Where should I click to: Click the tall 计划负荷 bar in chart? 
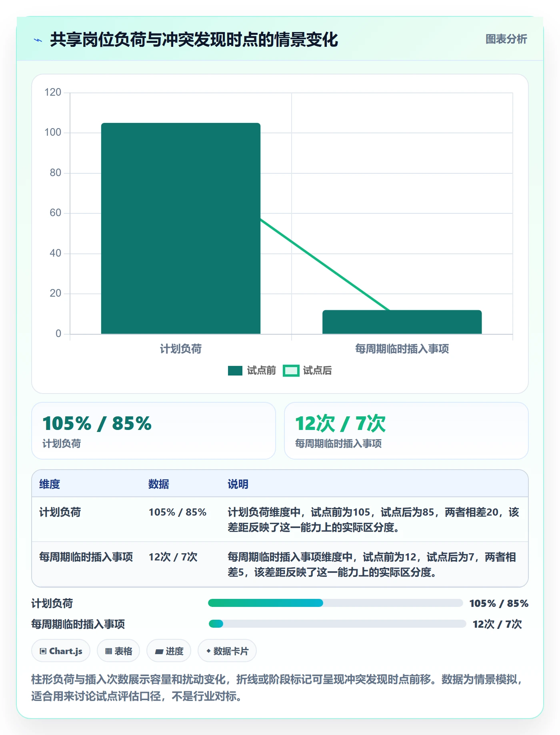click(181, 228)
